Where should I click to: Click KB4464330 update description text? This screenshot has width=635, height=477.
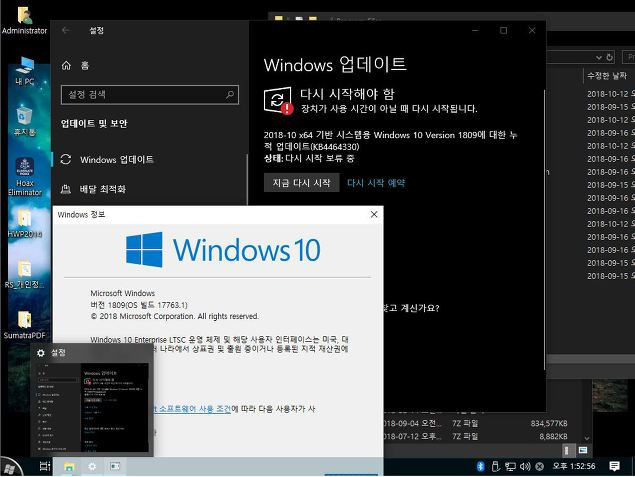click(x=390, y=141)
